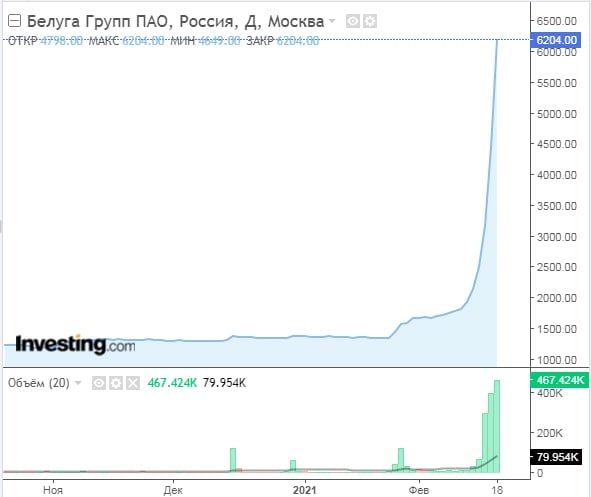Click the 6500.00 price axis label

557,21
